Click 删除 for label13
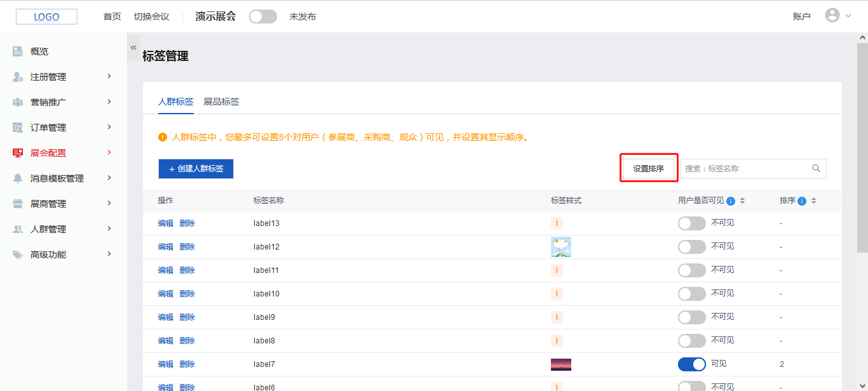Screen dimensions: 868x391 187,223
